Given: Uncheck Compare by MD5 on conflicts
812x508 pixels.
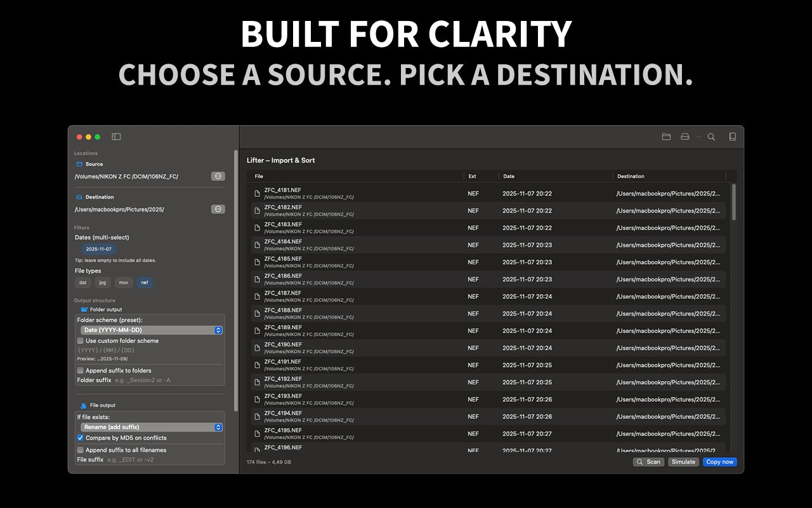Looking at the screenshot, I should (79, 438).
